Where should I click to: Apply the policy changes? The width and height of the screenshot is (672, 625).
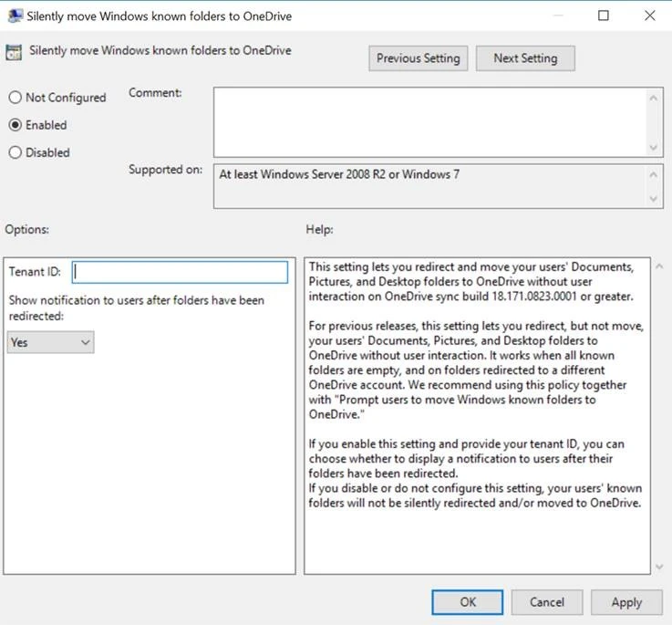pos(626,602)
